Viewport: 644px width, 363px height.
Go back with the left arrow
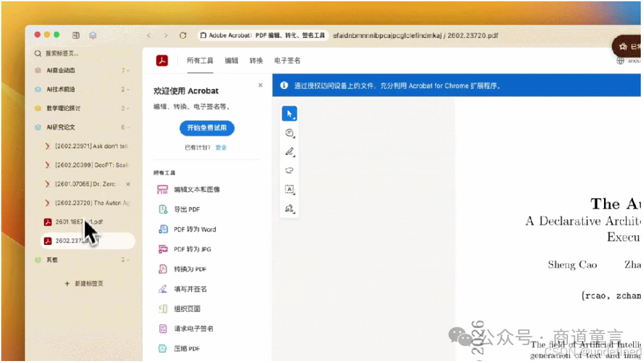(x=149, y=35)
